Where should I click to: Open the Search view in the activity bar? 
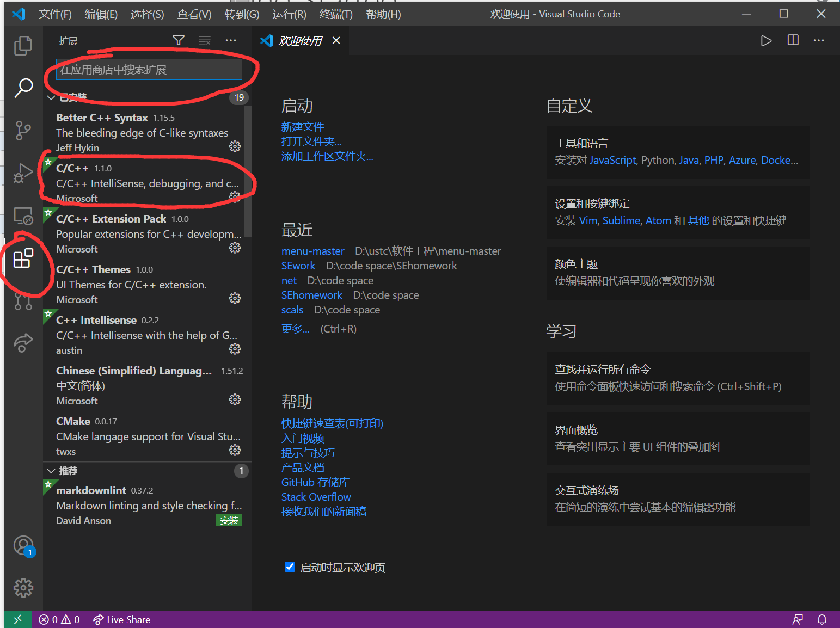coord(23,88)
